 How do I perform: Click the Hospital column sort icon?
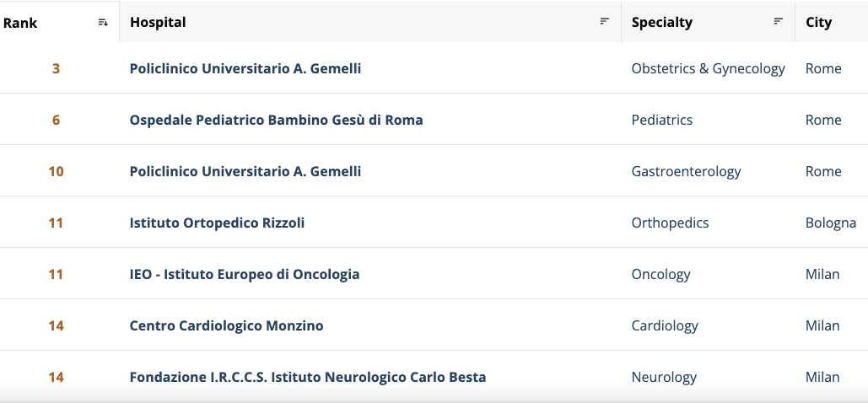[604, 22]
